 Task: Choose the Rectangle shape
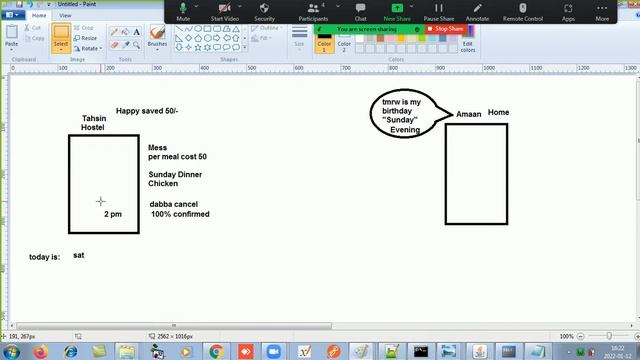click(207, 29)
